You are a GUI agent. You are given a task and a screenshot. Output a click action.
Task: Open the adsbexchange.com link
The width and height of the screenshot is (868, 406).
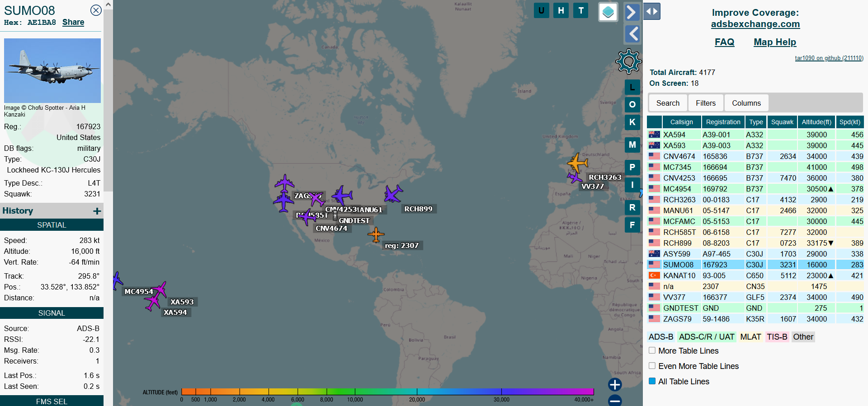click(x=755, y=24)
